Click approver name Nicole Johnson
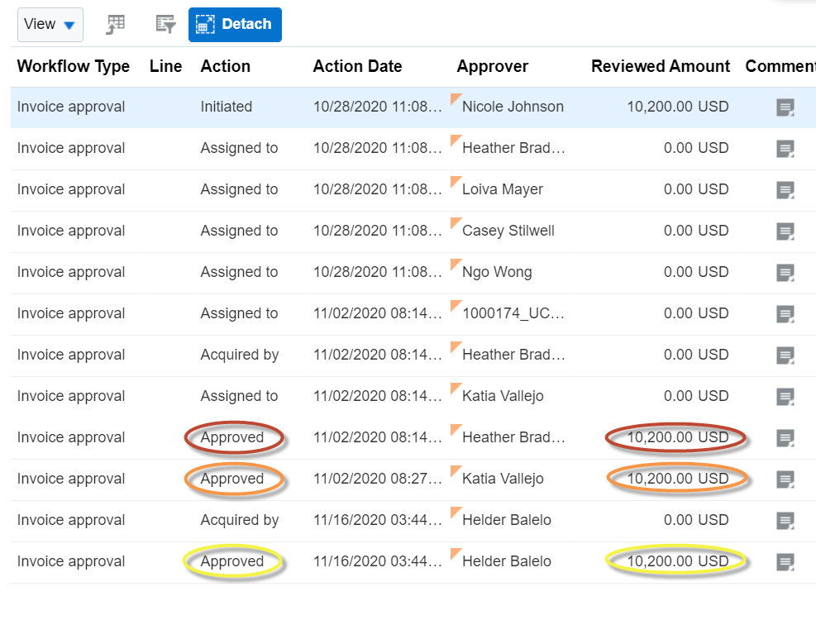816x644 pixels. 513,107
